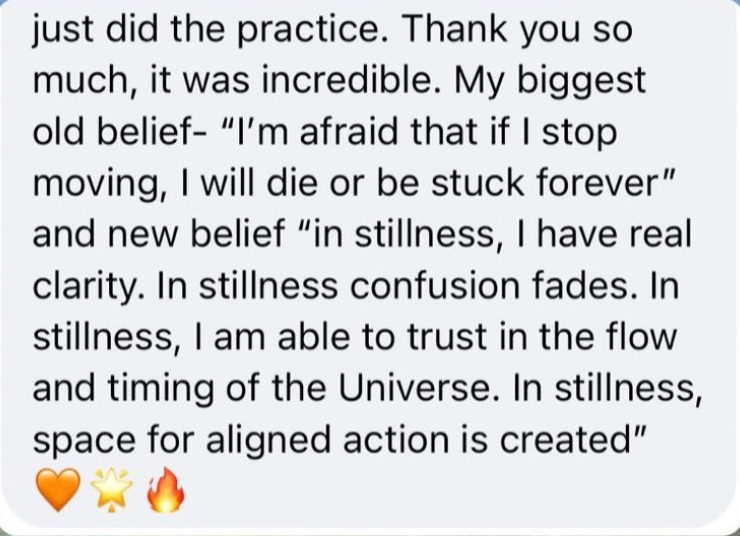This screenshot has width=740, height=536.
Task: Click the orange heart emoji
Action: click(x=56, y=492)
